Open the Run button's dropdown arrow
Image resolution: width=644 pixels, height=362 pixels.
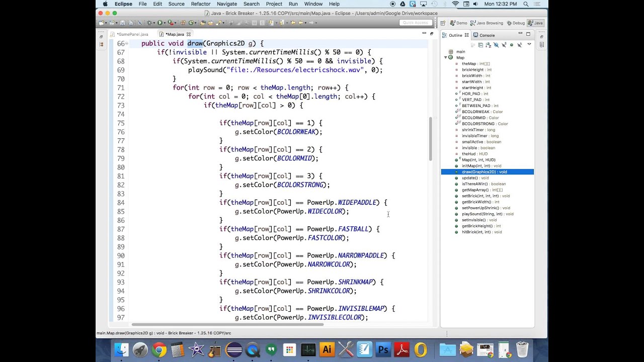[x=165, y=23]
